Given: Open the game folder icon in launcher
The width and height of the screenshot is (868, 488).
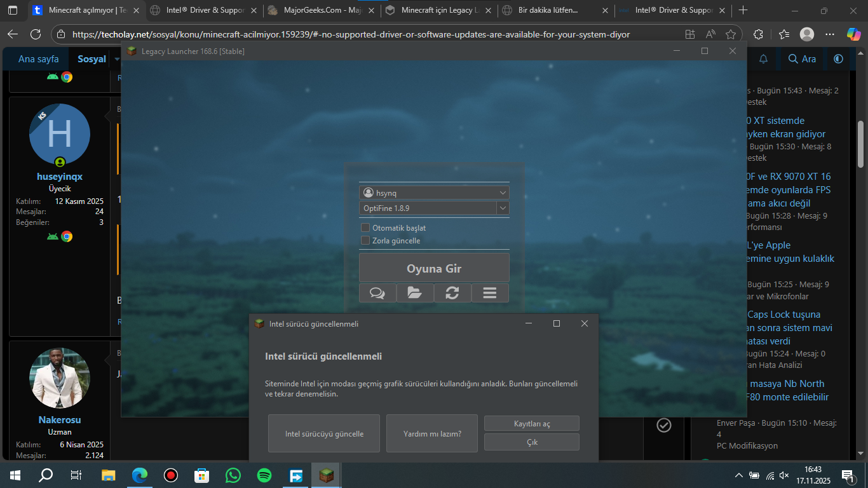Looking at the screenshot, I should click(x=415, y=293).
